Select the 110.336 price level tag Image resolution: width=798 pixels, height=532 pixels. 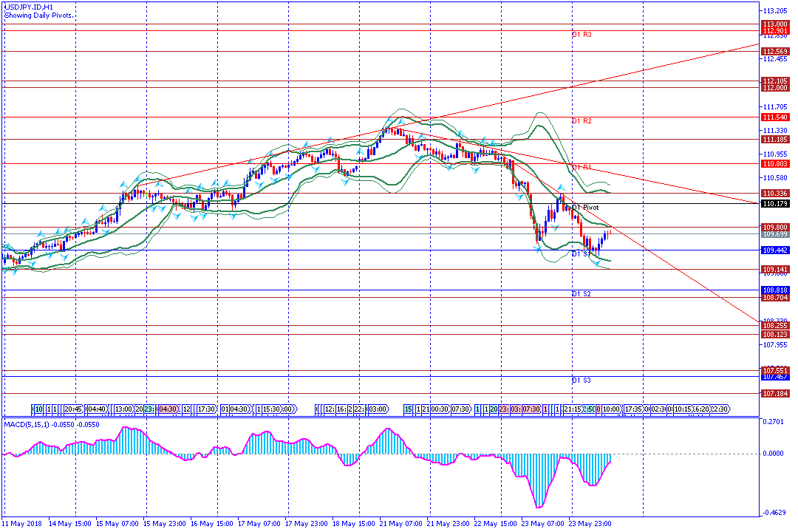coord(775,194)
